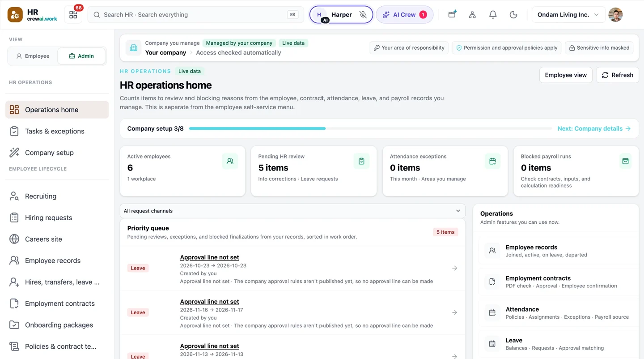Mute Harper's microphone icon
Image resolution: width=644 pixels, height=359 pixels.
(363, 15)
